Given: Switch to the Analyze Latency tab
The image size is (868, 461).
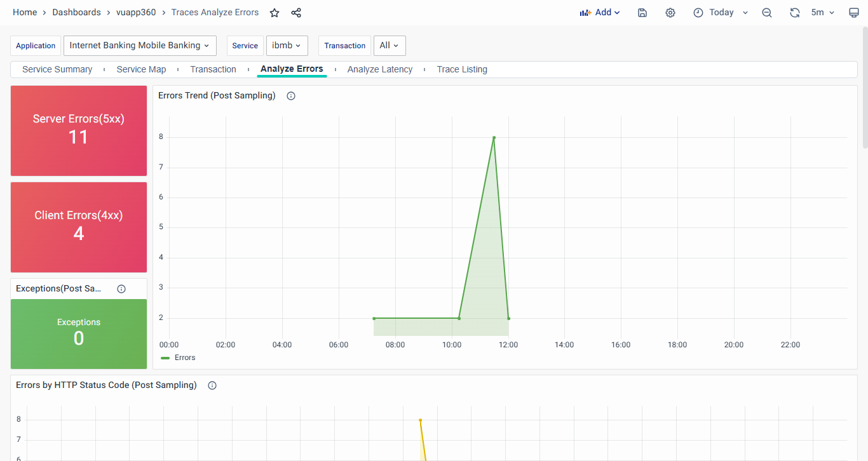Looking at the screenshot, I should pyautogui.click(x=380, y=70).
